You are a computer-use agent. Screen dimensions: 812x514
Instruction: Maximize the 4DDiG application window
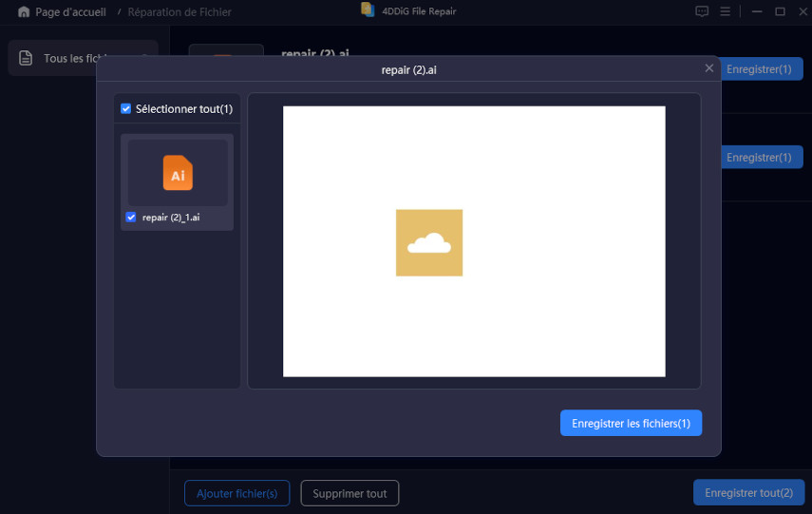pos(780,11)
